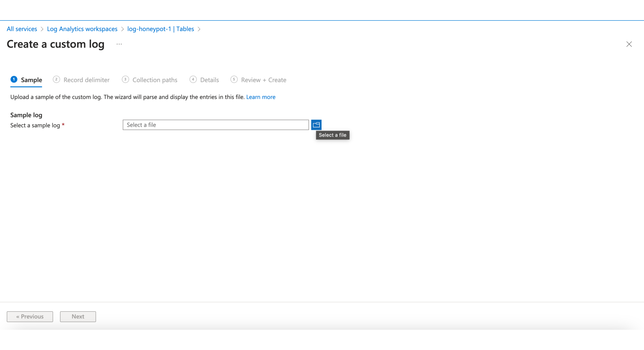Open Log Analytics workspaces breadcrumb
644x350 pixels.
point(82,29)
